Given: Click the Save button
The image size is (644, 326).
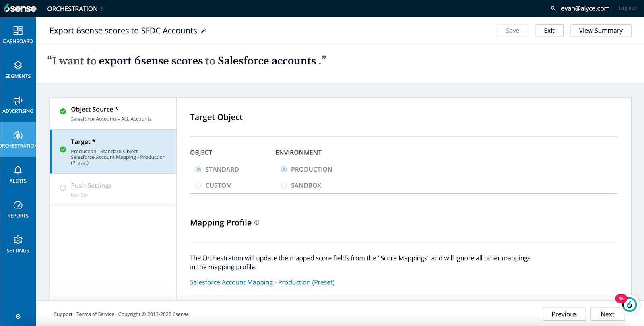Looking at the screenshot, I should (x=512, y=31).
